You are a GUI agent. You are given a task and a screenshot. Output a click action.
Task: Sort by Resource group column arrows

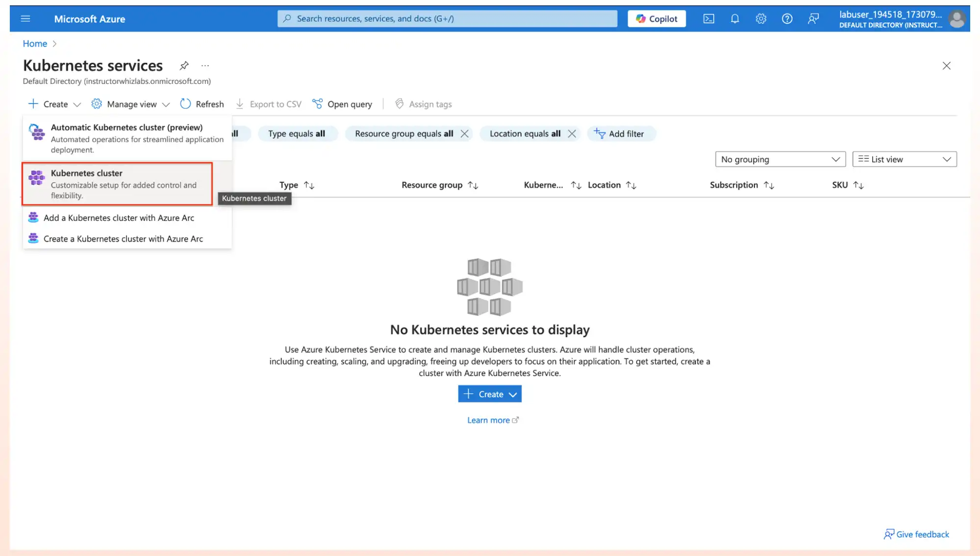473,185
